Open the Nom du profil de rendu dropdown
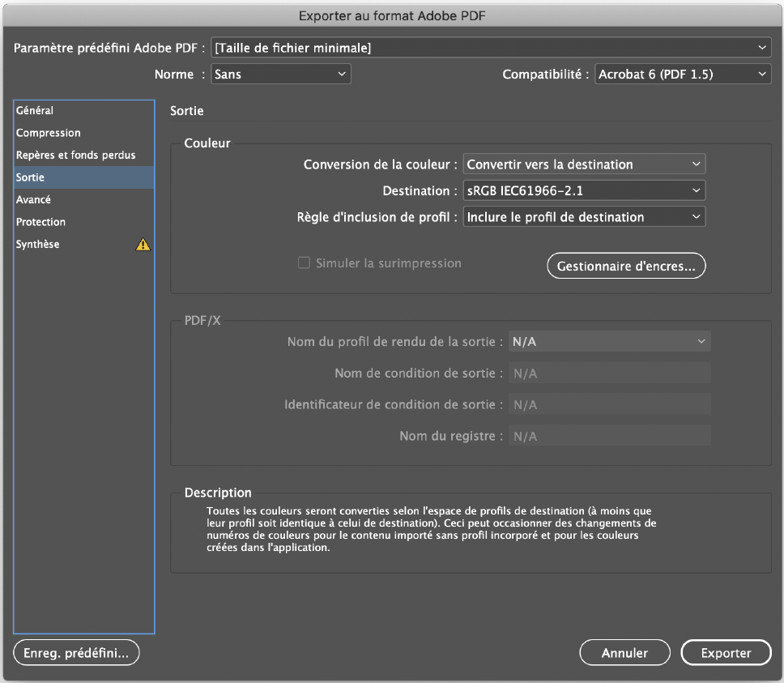 click(610, 342)
